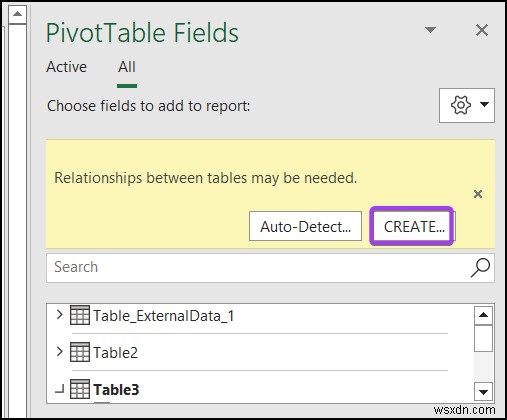This screenshot has width=507, height=420.
Task: Click the CREATE... relationship button
Action: tap(414, 226)
